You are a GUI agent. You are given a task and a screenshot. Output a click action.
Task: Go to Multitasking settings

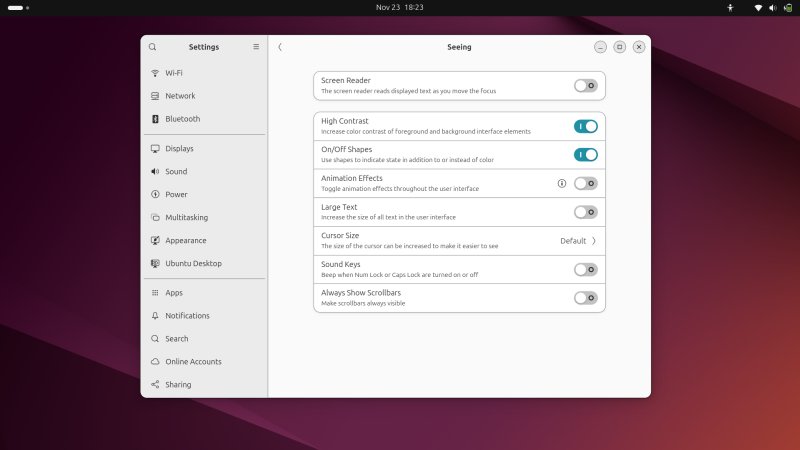205,217
